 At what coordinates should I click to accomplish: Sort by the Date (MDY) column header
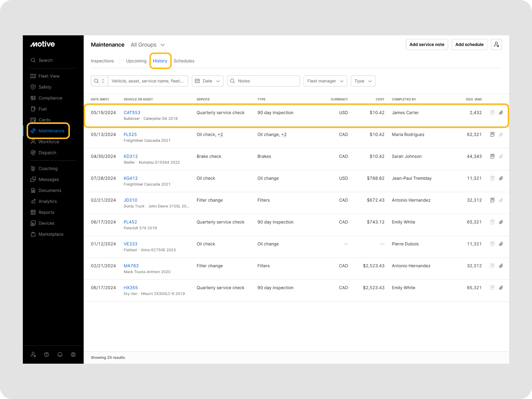100,99
